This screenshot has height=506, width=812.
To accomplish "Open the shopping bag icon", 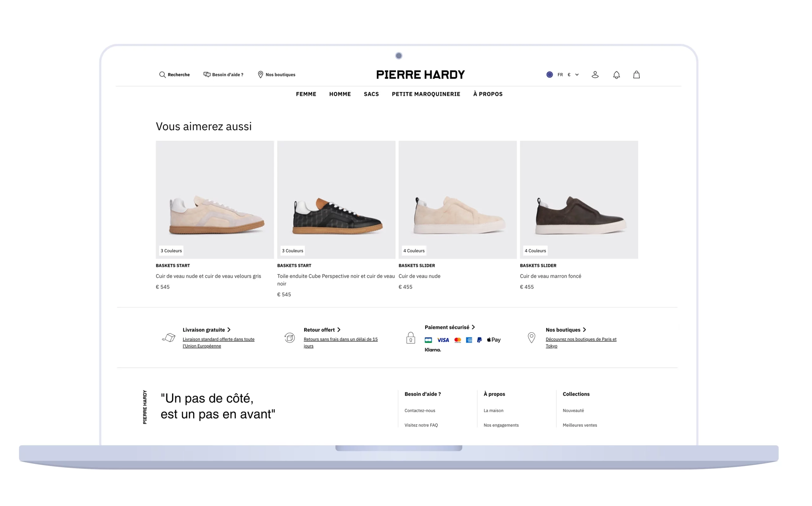I will 637,75.
